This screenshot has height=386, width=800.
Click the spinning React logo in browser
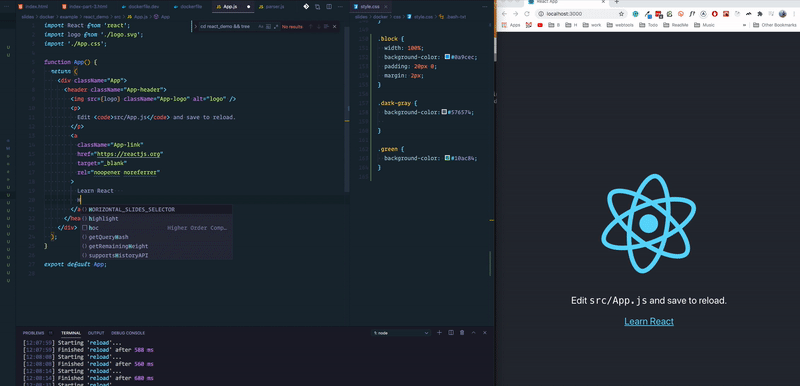coord(648,223)
